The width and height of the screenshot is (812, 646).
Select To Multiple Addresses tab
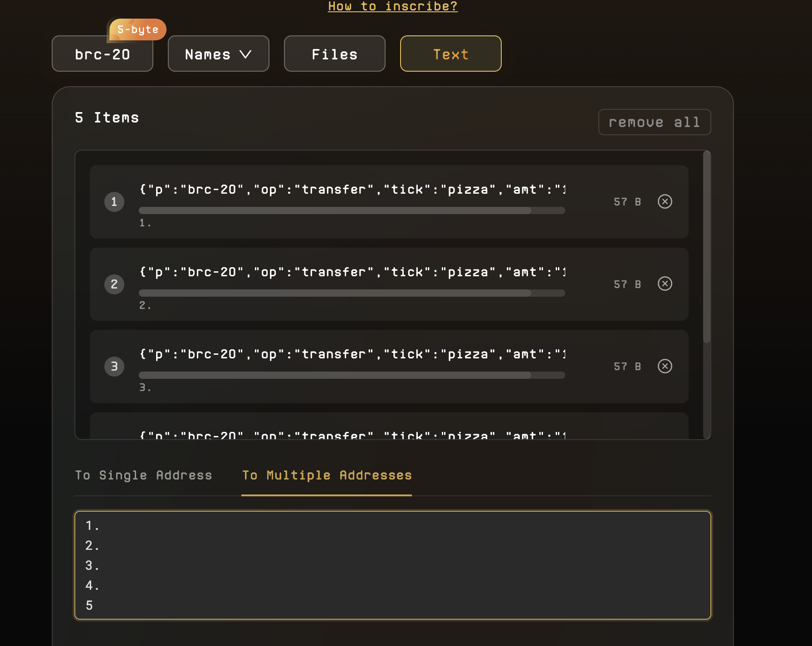click(327, 475)
